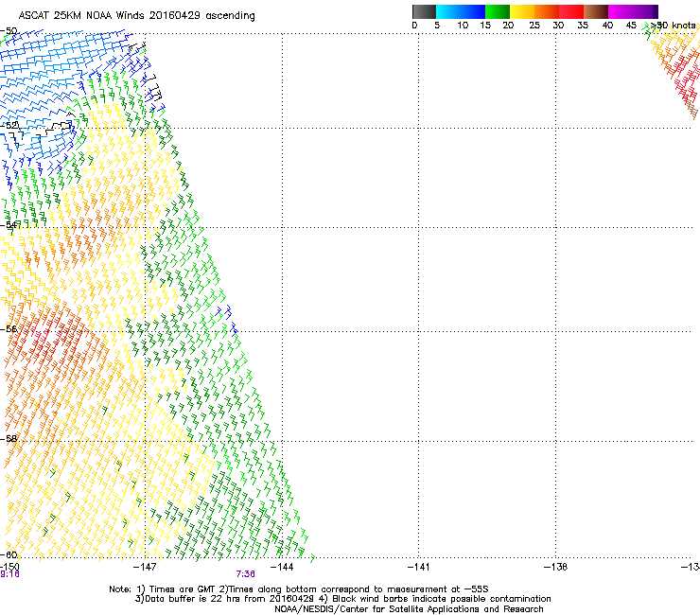This screenshot has height=615, width=700.
Task: Click the purple 9:18 pass time label
Action: [9, 574]
